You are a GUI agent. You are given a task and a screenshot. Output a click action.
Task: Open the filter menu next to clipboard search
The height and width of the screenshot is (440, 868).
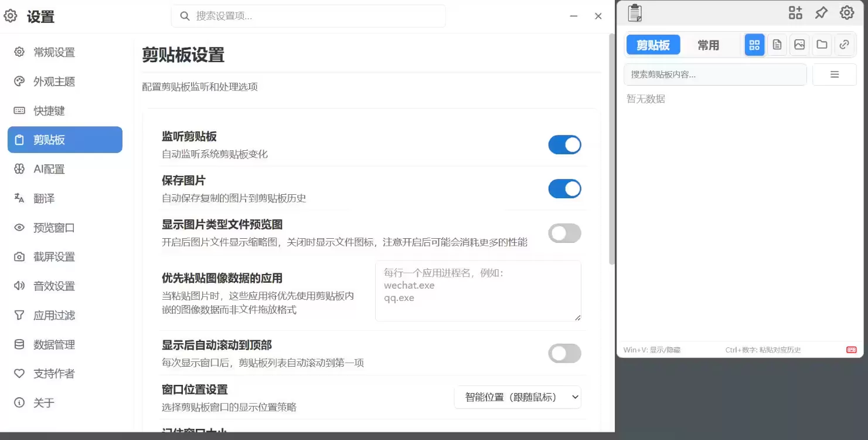tap(835, 74)
